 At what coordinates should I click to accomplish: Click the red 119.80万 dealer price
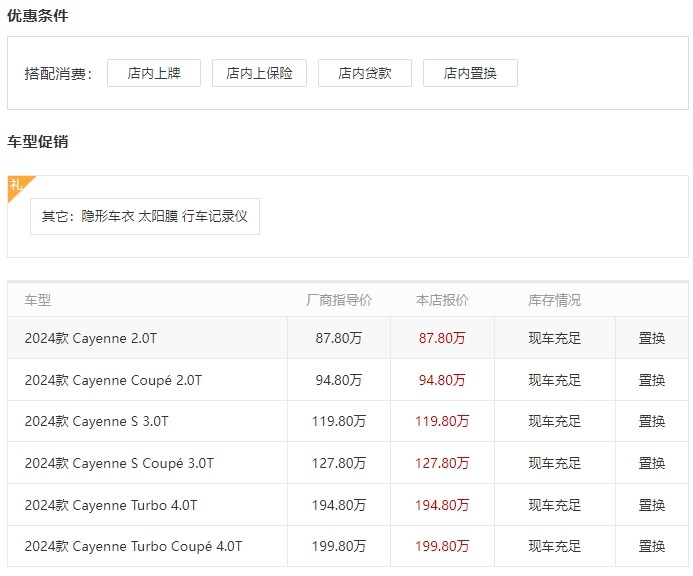coord(442,421)
